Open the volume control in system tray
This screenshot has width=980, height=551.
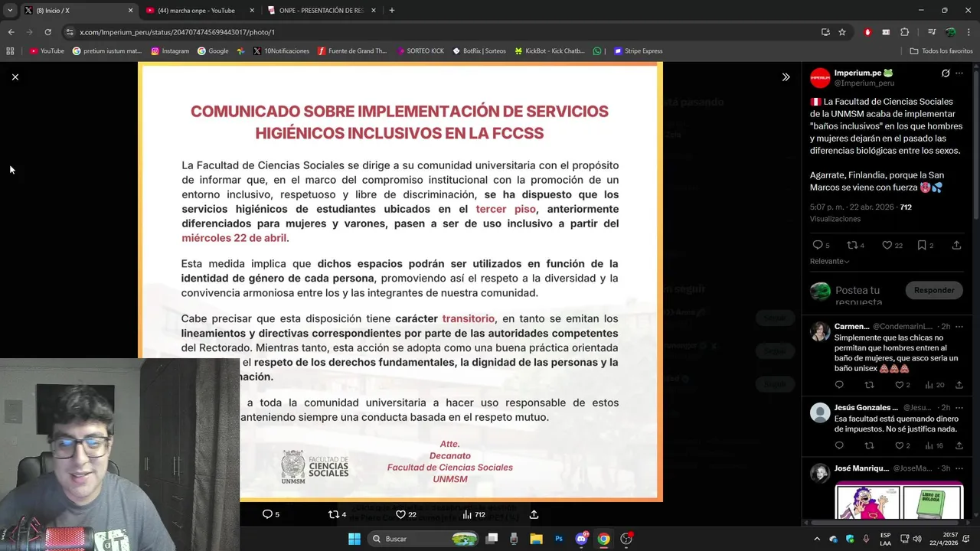click(917, 539)
